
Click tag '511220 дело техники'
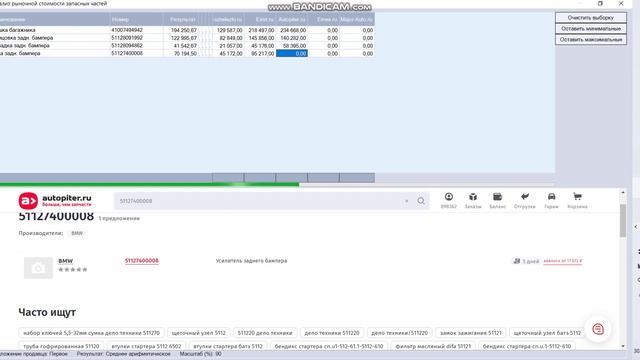point(265,333)
